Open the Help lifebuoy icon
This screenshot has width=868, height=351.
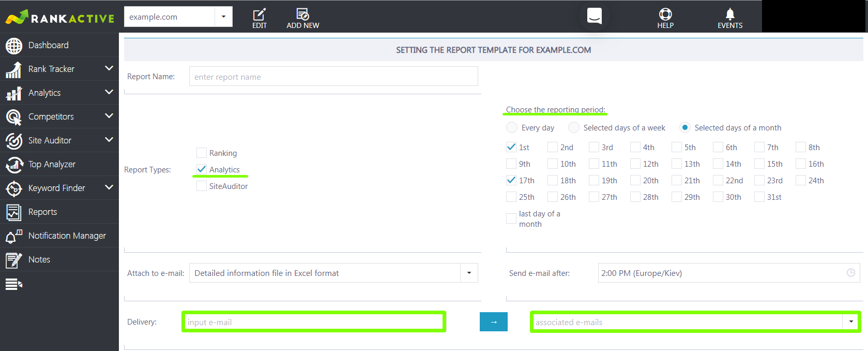(665, 14)
